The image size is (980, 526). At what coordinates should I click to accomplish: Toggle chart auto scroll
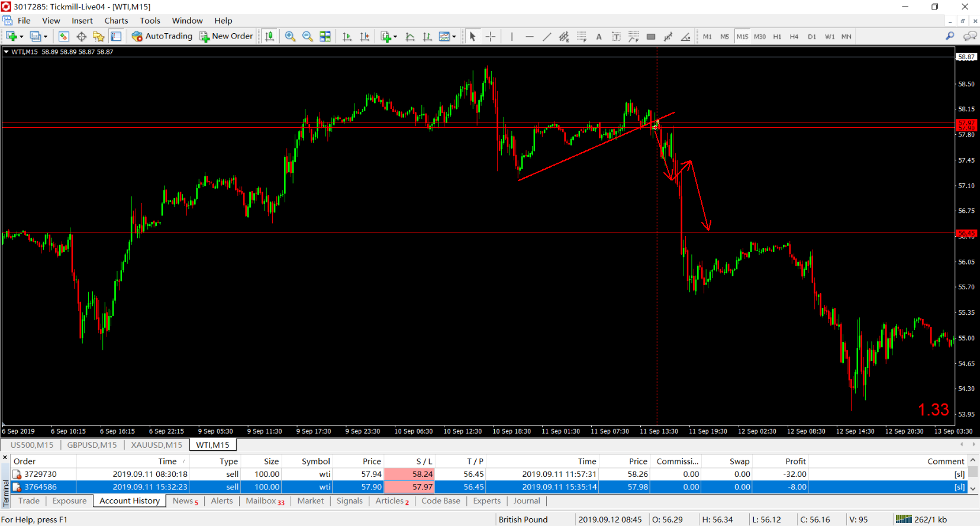[x=347, y=37]
